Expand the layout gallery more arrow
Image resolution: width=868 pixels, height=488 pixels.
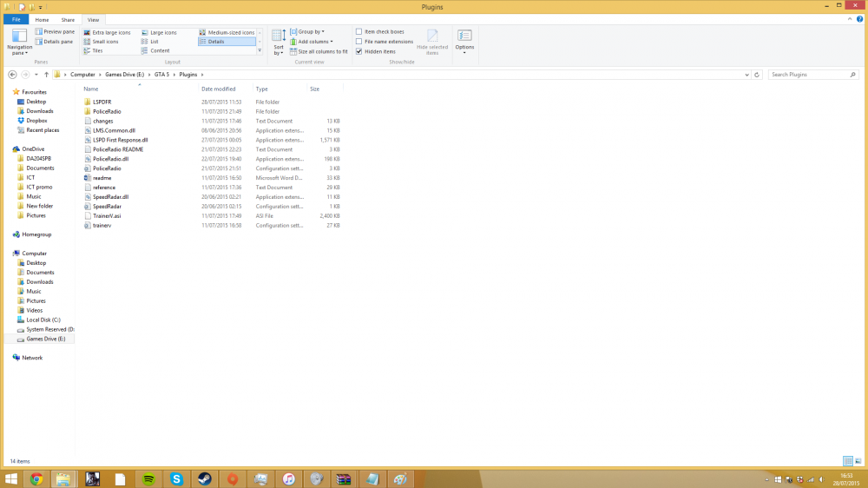pos(260,50)
